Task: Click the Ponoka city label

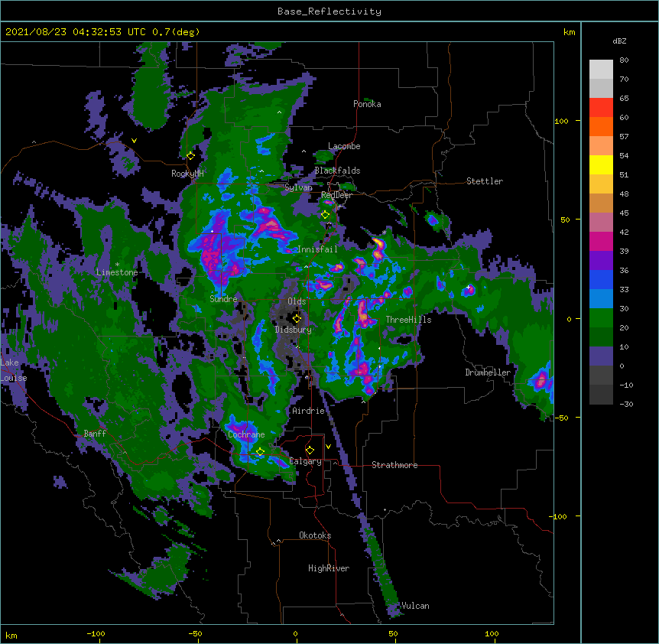Action: click(367, 104)
